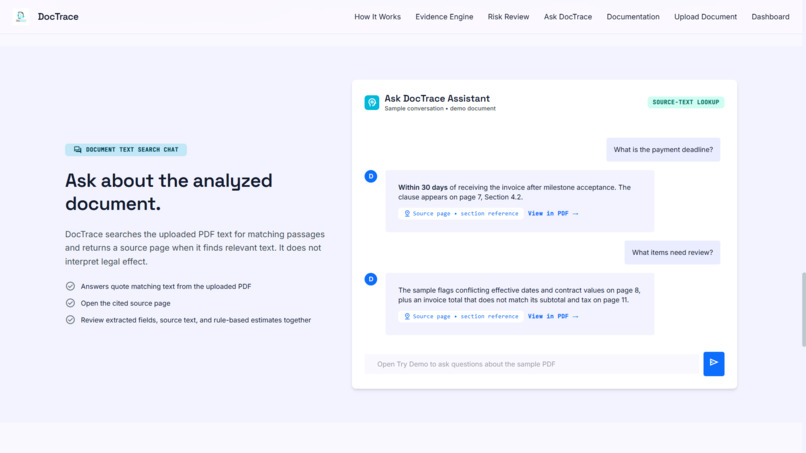Open the DocTrace brand name link

[58, 16]
